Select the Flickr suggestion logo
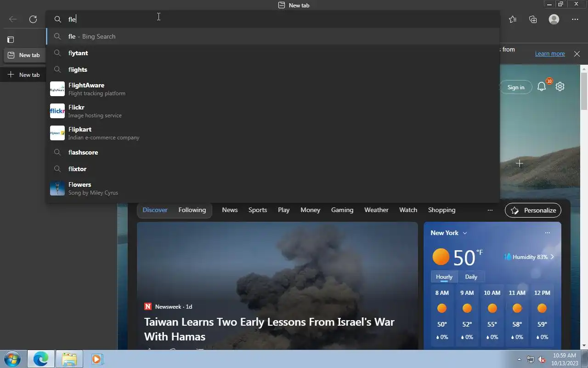 tap(57, 111)
